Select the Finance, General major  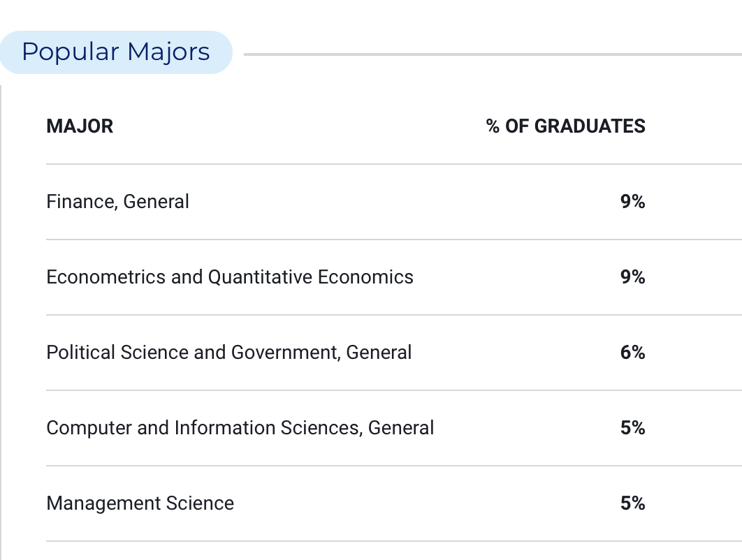tap(118, 202)
